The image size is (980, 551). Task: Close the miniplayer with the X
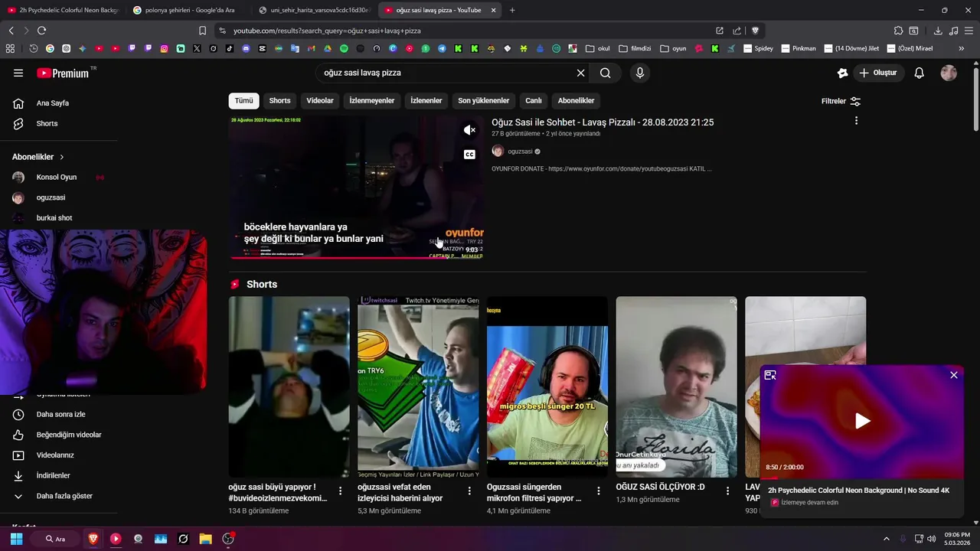pyautogui.click(x=954, y=375)
